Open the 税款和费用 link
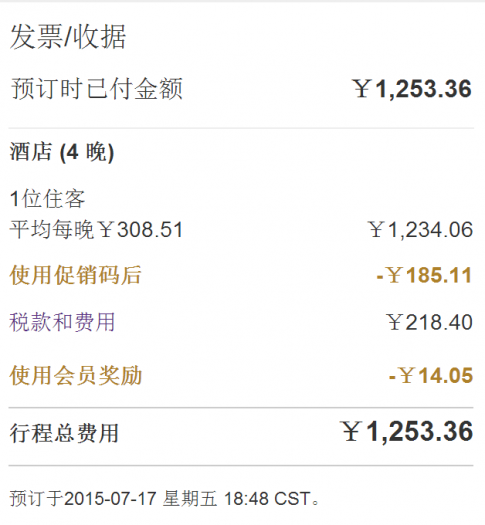This screenshot has height=525, width=485. pos(62,322)
